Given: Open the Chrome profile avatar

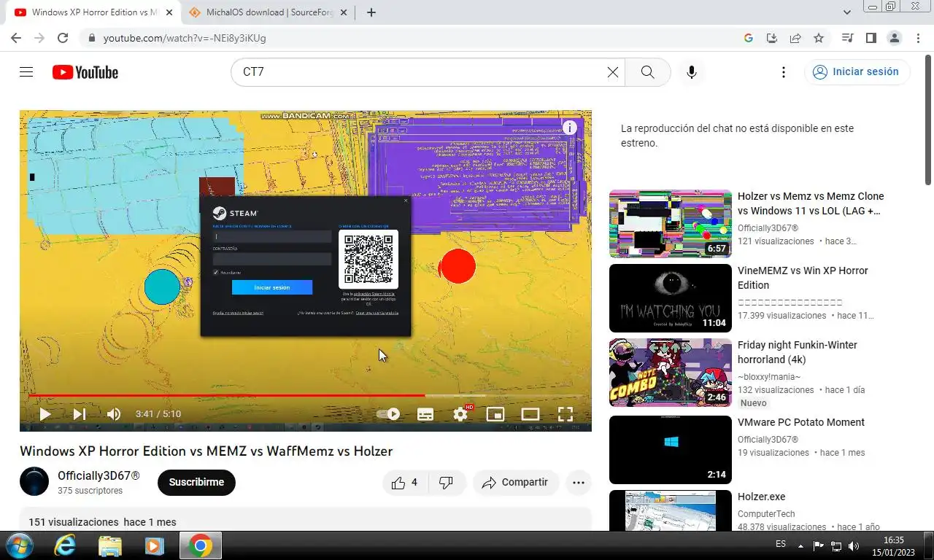Looking at the screenshot, I should [894, 38].
